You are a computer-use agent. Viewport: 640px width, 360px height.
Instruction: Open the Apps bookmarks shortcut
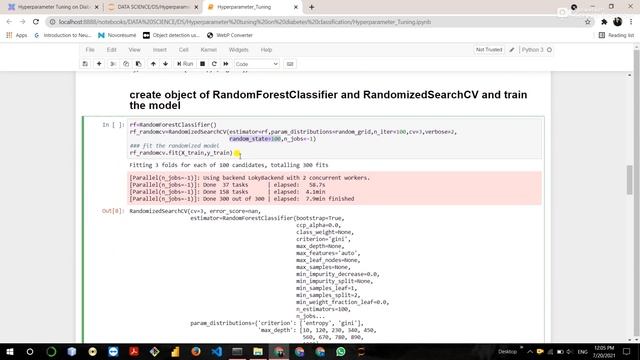17,36
